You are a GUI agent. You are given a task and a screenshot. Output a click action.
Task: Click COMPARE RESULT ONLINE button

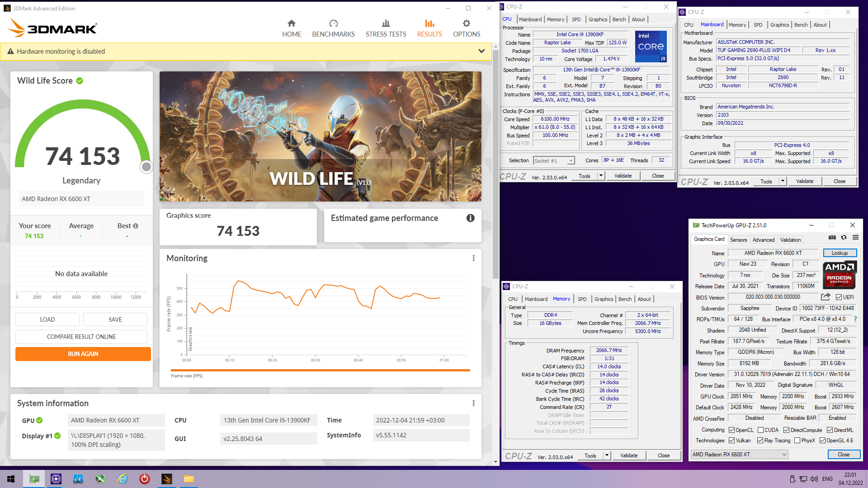tap(81, 337)
